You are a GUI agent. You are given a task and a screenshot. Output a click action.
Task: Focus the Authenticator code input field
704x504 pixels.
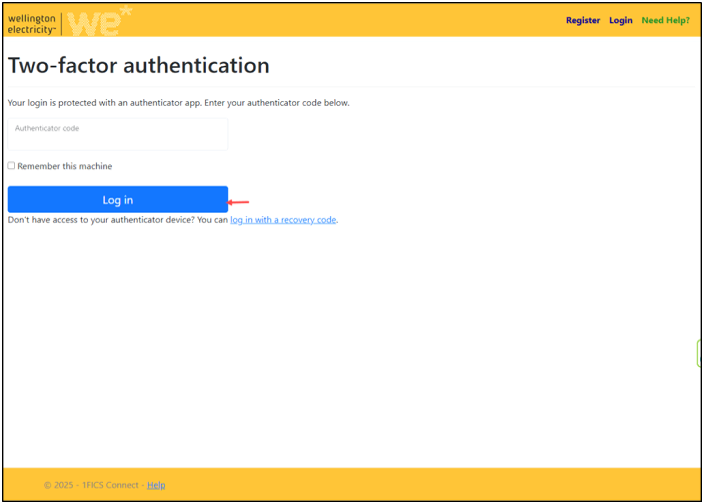tap(118, 134)
